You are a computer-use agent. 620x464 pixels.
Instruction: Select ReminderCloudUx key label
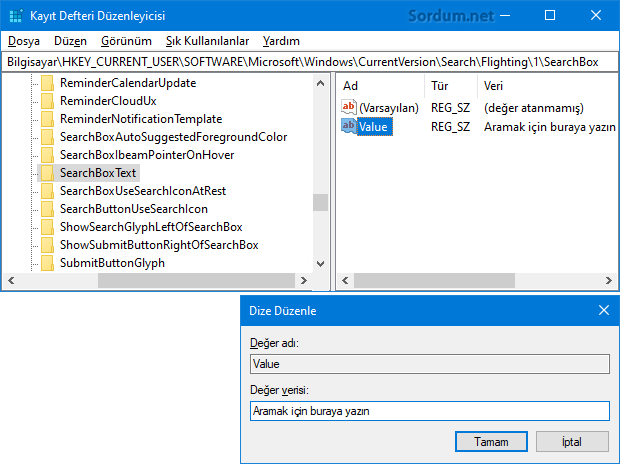(x=108, y=101)
